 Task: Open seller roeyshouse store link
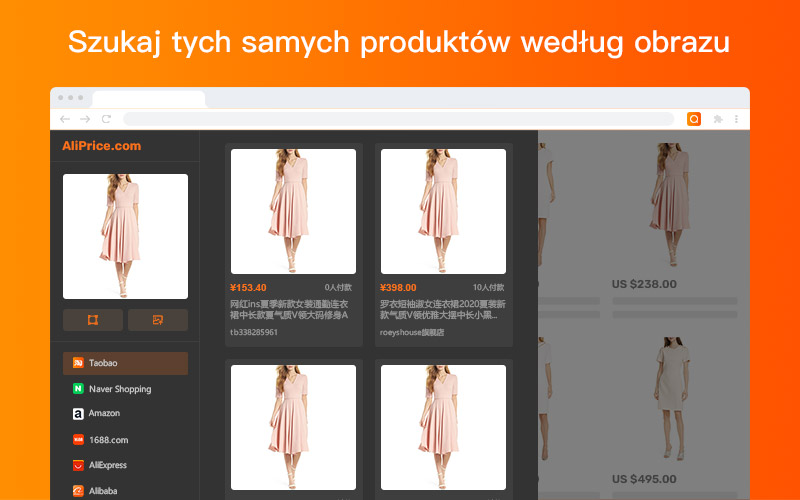click(x=412, y=332)
